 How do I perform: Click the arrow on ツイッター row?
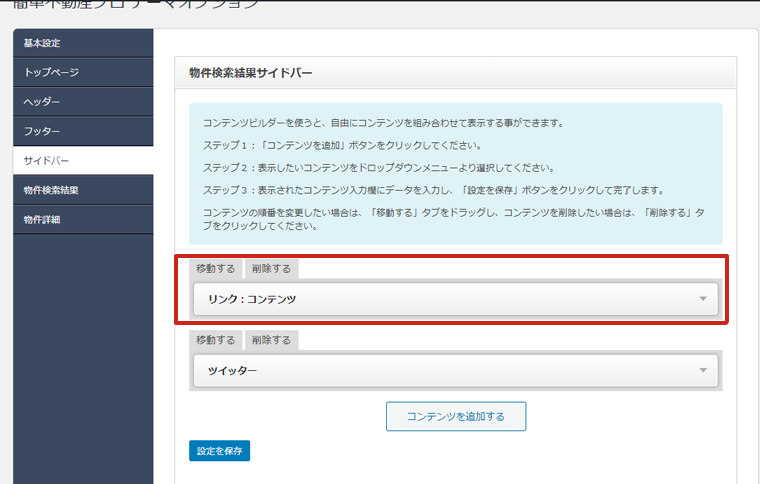703,371
